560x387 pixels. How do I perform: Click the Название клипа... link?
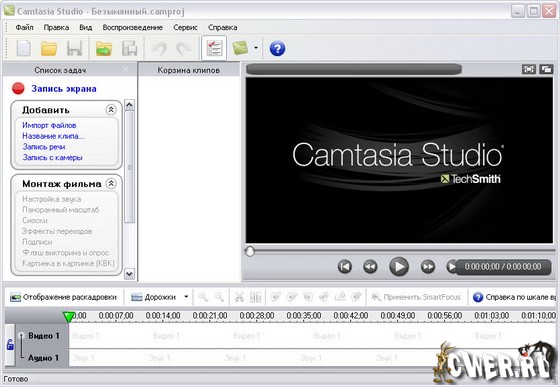coord(53,136)
